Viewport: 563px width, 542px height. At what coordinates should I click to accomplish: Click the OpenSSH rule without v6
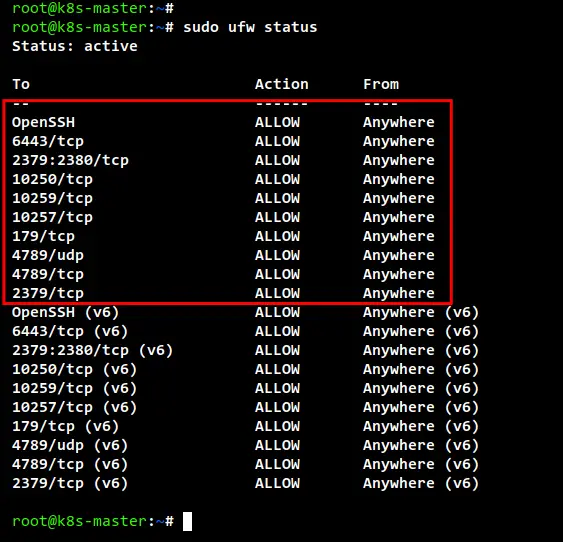click(43, 122)
